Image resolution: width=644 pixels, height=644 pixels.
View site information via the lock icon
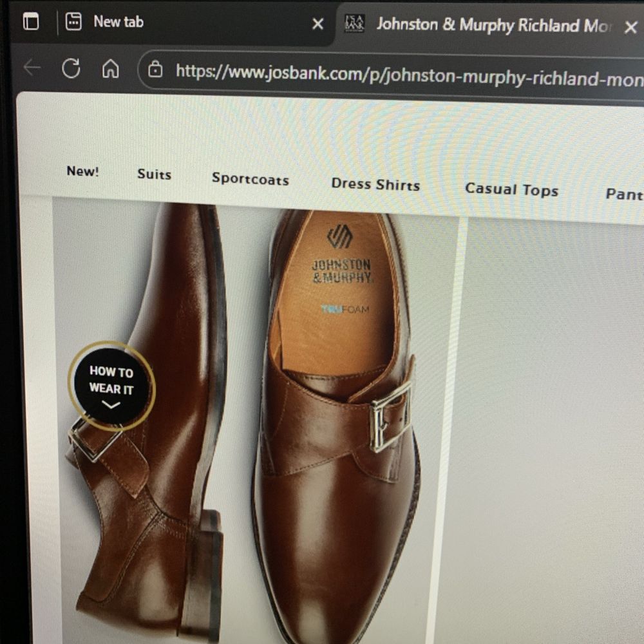tap(155, 70)
